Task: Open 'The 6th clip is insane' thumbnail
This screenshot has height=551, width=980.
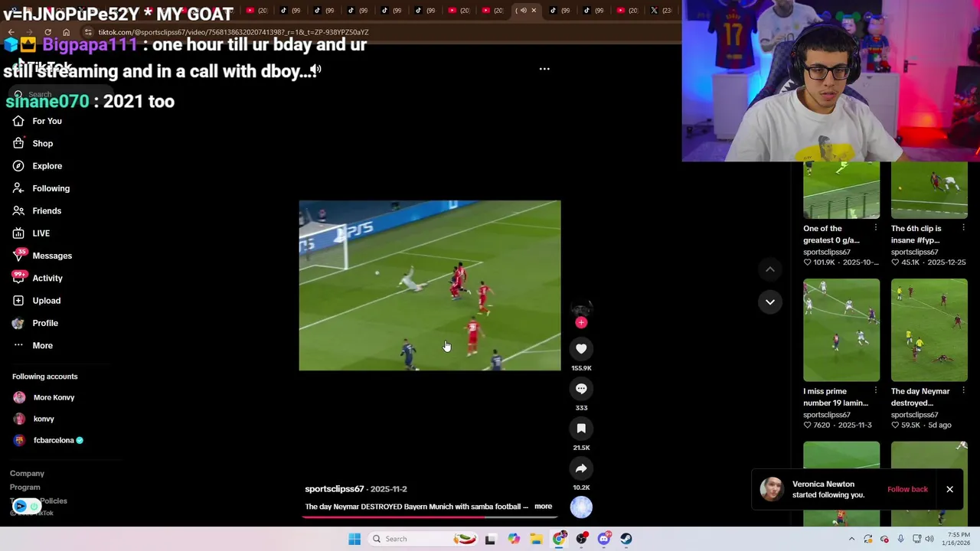Action: coord(929,191)
